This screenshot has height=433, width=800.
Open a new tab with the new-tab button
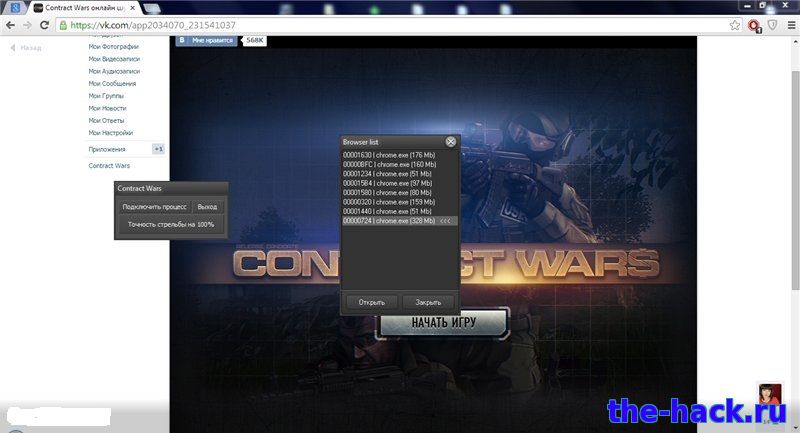tap(152, 8)
